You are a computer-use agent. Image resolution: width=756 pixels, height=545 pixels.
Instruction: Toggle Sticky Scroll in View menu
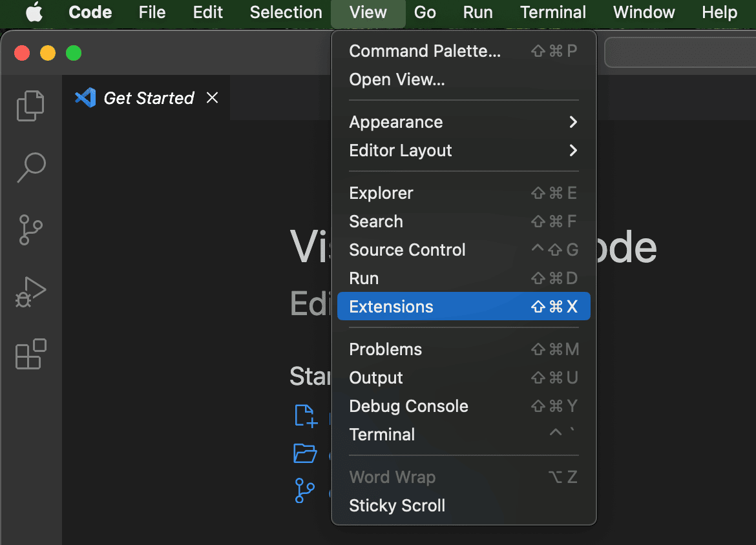click(397, 506)
